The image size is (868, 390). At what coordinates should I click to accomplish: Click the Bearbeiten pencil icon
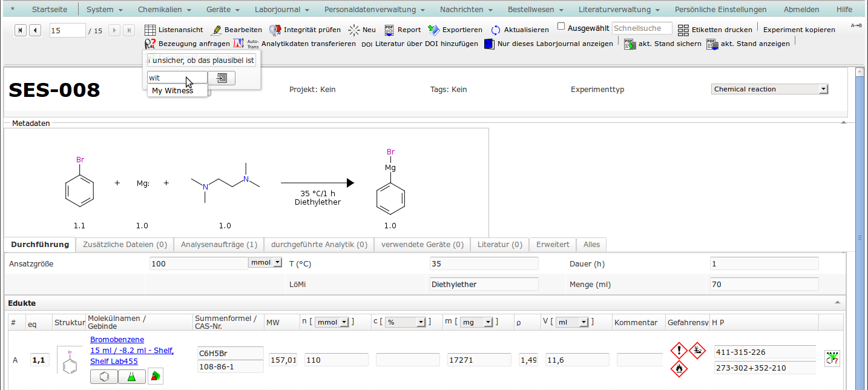216,30
